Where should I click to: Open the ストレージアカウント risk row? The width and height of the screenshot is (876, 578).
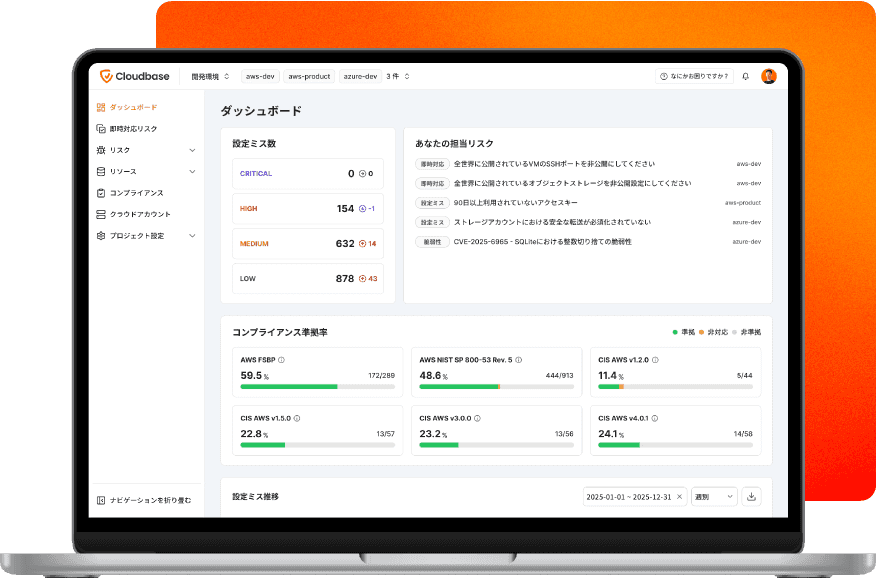point(588,222)
